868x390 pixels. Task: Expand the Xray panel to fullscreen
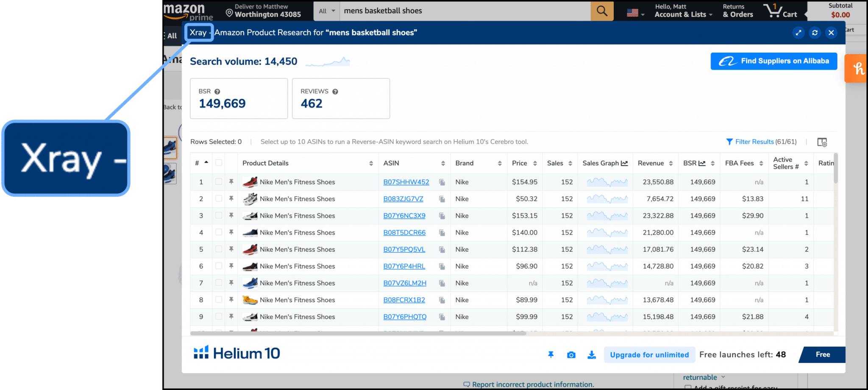[798, 33]
